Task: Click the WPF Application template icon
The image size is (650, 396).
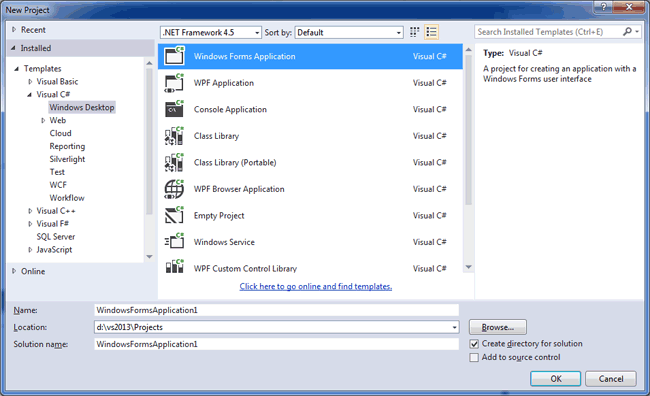Action: click(x=174, y=83)
